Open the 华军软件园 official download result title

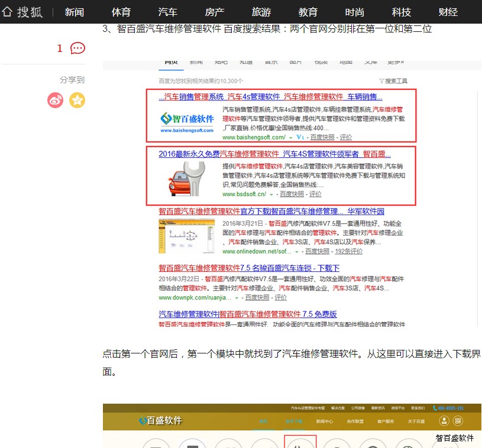271,211
